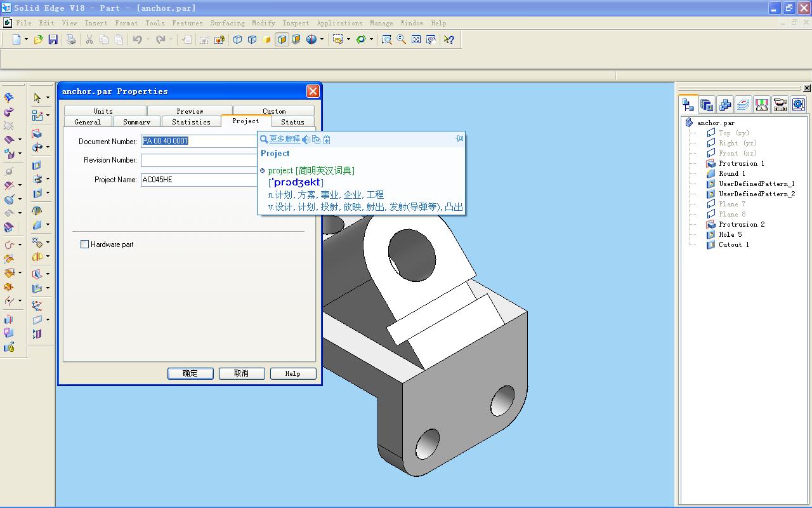812x508 pixels.
Task: Select Round 1 in the feature tree
Action: pyautogui.click(x=732, y=173)
